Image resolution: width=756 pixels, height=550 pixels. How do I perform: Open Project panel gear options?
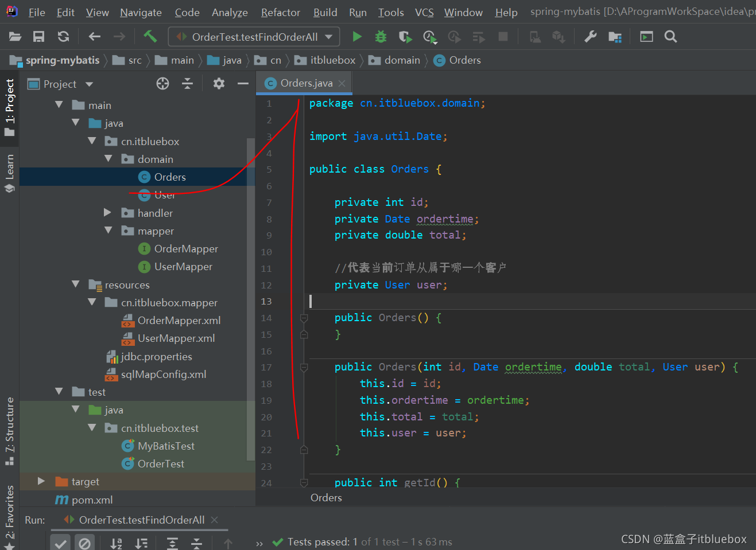tap(219, 84)
